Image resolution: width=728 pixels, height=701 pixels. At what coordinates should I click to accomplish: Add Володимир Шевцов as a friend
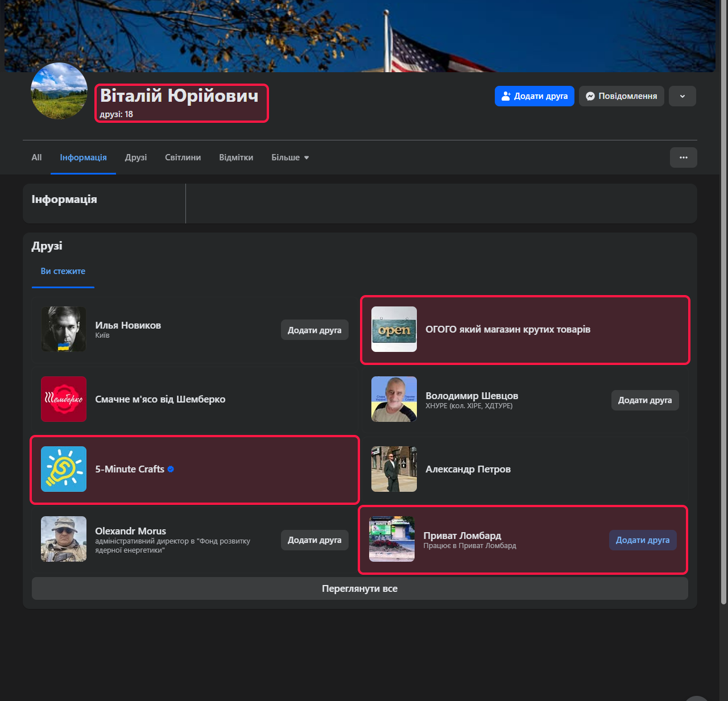point(645,400)
